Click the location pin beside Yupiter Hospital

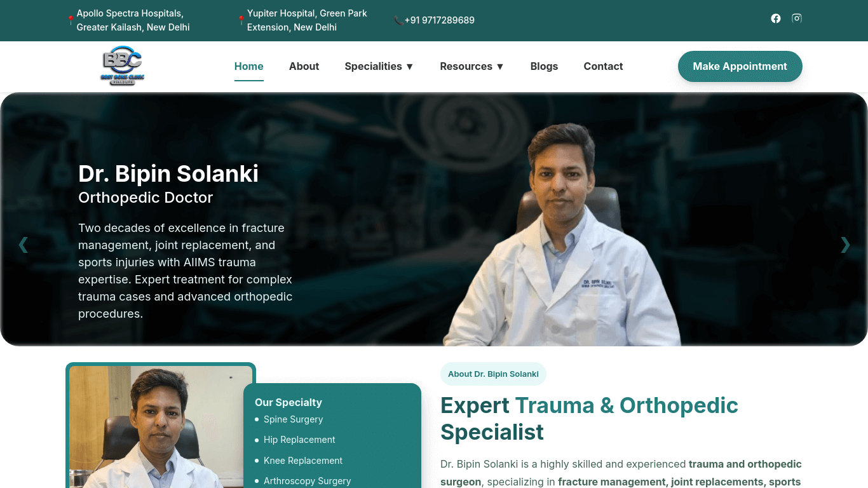pyautogui.click(x=241, y=20)
